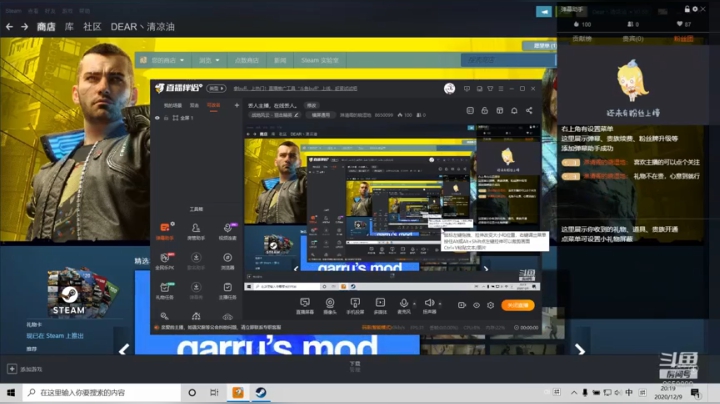This screenshot has width=720, height=404.
Task: Open the 愿望单 wishlist button in Steam
Action: [x=540, y=45]
